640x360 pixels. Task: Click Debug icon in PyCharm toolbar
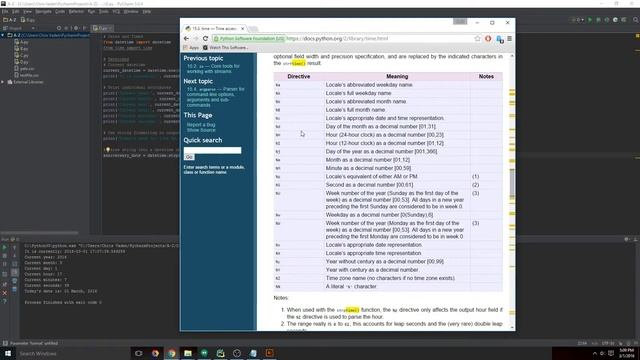point(598,20)
